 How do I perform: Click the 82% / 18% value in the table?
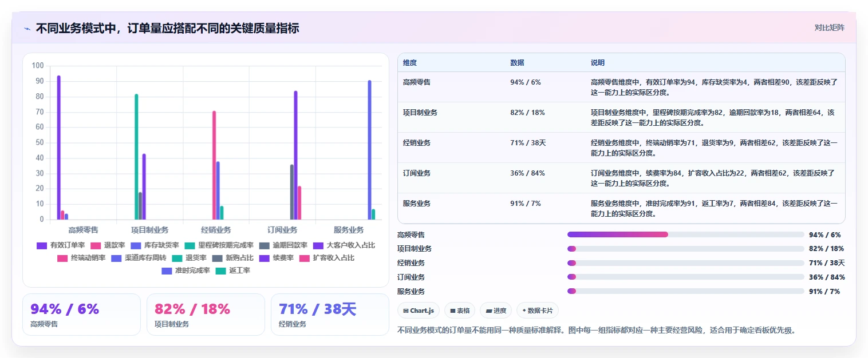(x=527, y=113)
